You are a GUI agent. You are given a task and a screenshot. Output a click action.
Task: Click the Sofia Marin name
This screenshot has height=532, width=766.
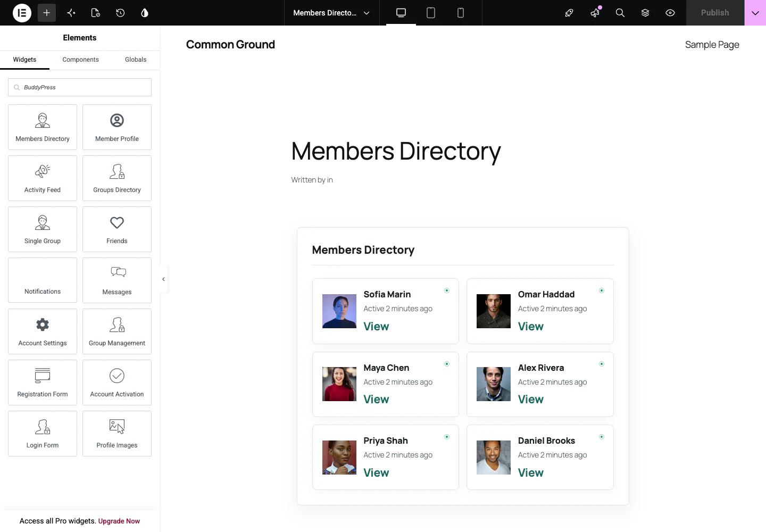click(x=387, y=294)
